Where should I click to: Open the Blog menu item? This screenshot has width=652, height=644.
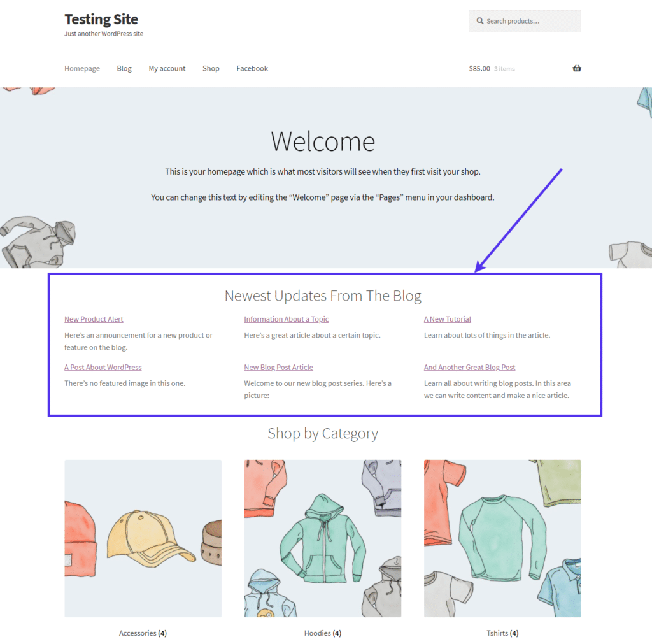click(x=124, y=68)
